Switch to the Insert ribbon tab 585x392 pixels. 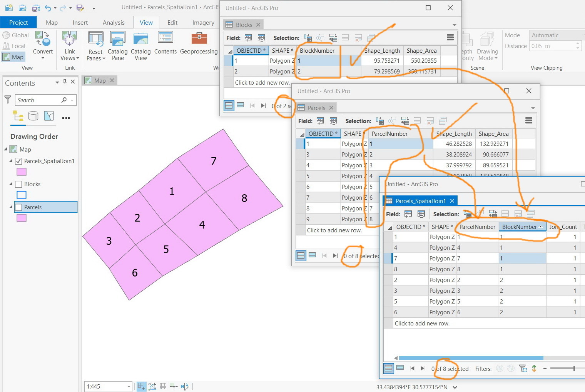(x=80, y=22)
